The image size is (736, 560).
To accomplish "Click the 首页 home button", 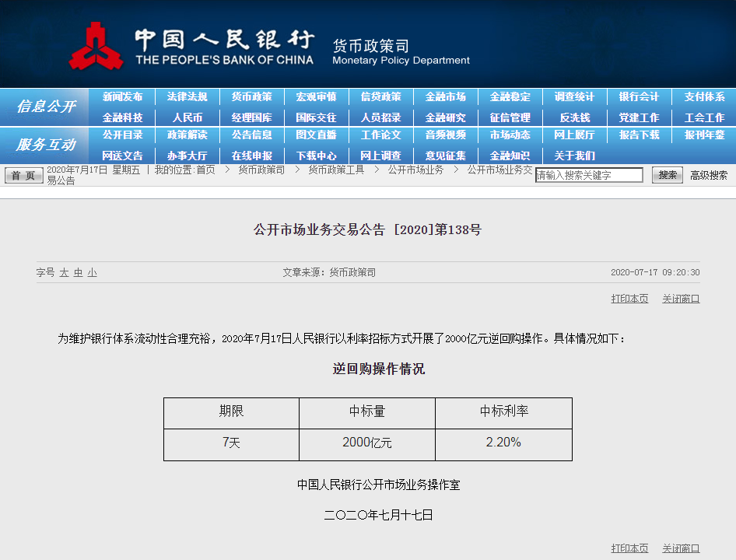I will pos(25,176).
